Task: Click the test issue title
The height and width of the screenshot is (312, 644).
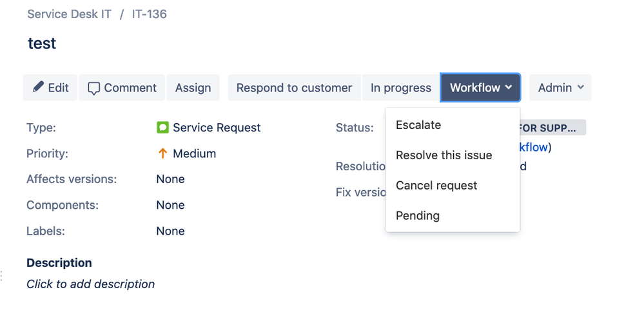Action: pyautogui.click(x=42, y=44)
